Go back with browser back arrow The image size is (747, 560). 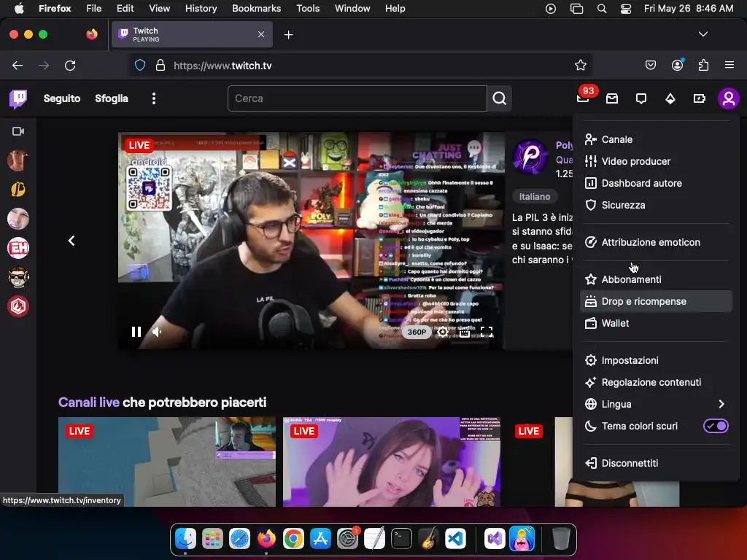[18, 65]
